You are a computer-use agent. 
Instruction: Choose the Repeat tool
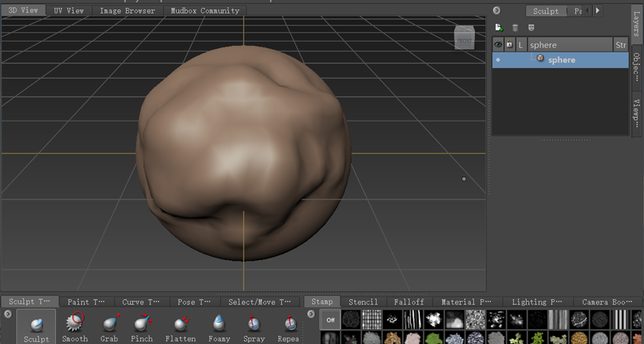(288, 327)
